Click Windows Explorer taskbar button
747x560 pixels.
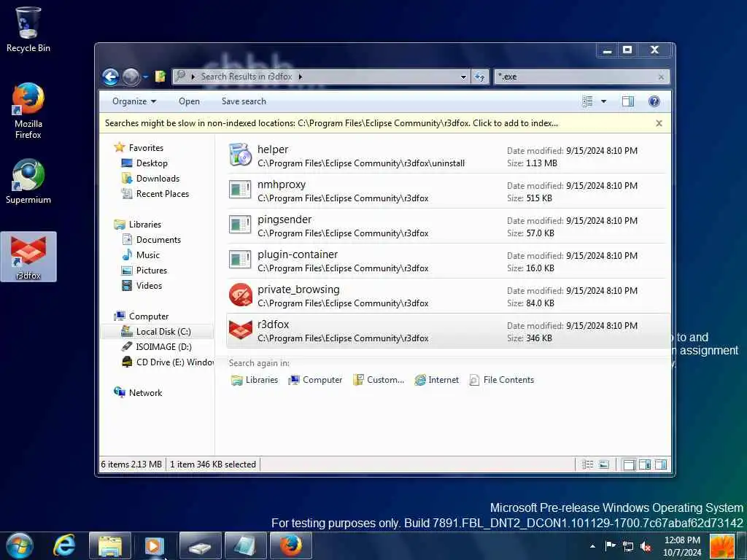point(110,545)
